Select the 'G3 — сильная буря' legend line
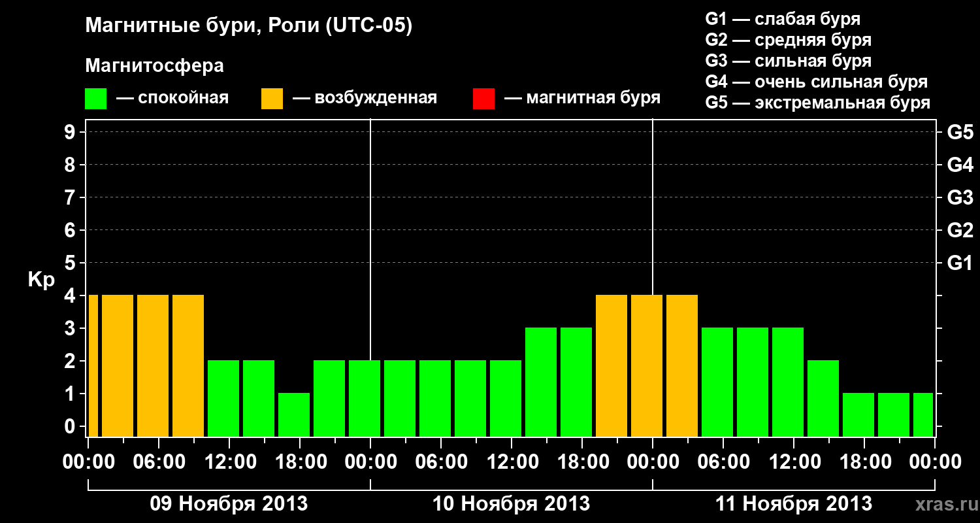The height and width of the screenshot is (523, 980). tap(788, 61)
